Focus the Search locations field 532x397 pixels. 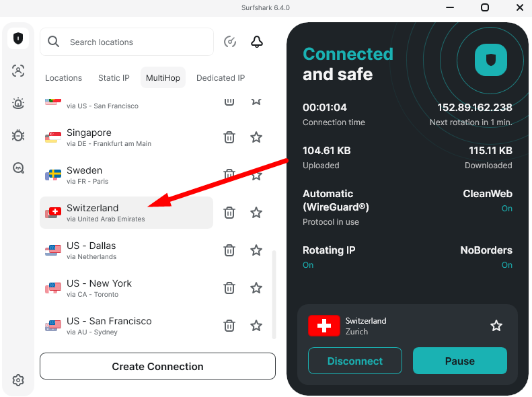pyautogui.click(x=126, y=42)
